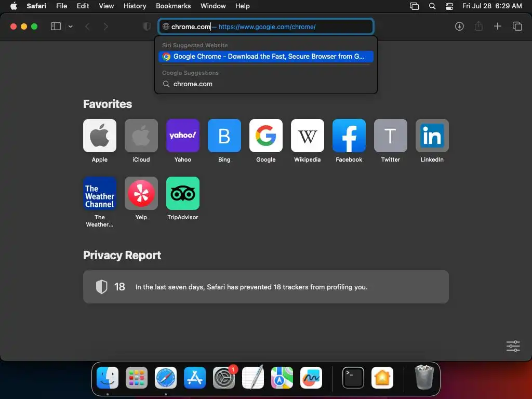Open the Apple menu
Viewport: 532px width, 399px height.
(14, 6)
